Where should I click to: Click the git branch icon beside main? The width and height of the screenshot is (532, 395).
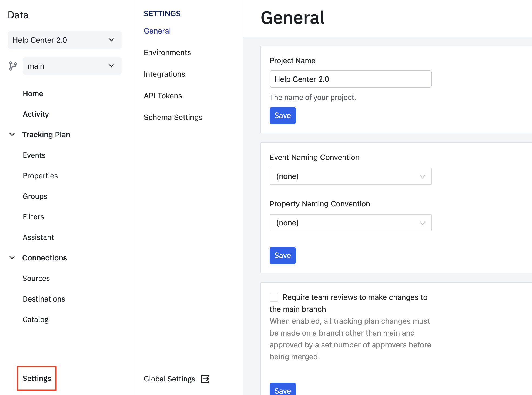[13, 66]
